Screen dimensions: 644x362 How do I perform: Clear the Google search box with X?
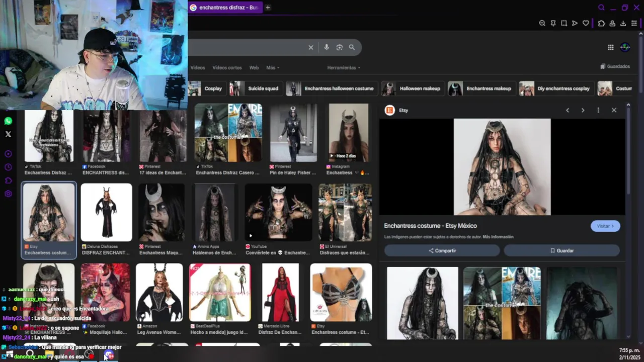[311, 47]
